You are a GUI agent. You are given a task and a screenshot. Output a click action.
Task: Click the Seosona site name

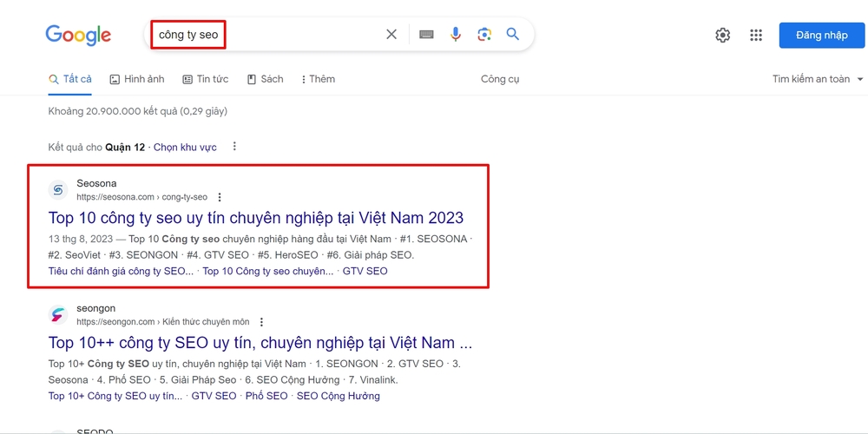pyautogui.click(x=96, y=183)
